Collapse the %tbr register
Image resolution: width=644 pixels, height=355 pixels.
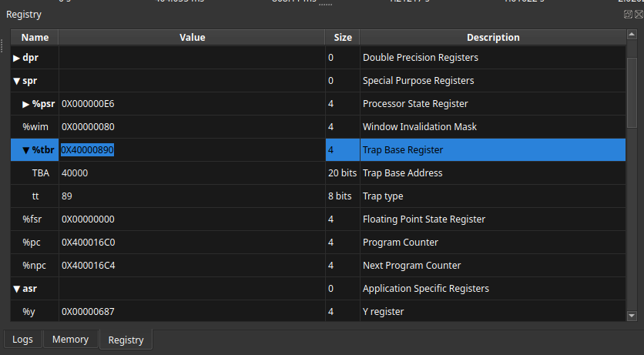(26, 150)
